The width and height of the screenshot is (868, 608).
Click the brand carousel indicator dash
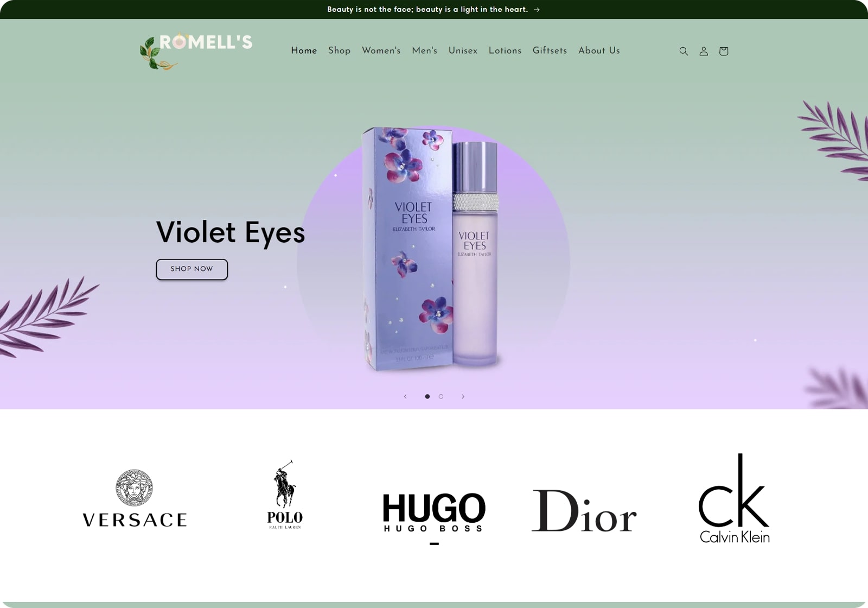point(434,543)
